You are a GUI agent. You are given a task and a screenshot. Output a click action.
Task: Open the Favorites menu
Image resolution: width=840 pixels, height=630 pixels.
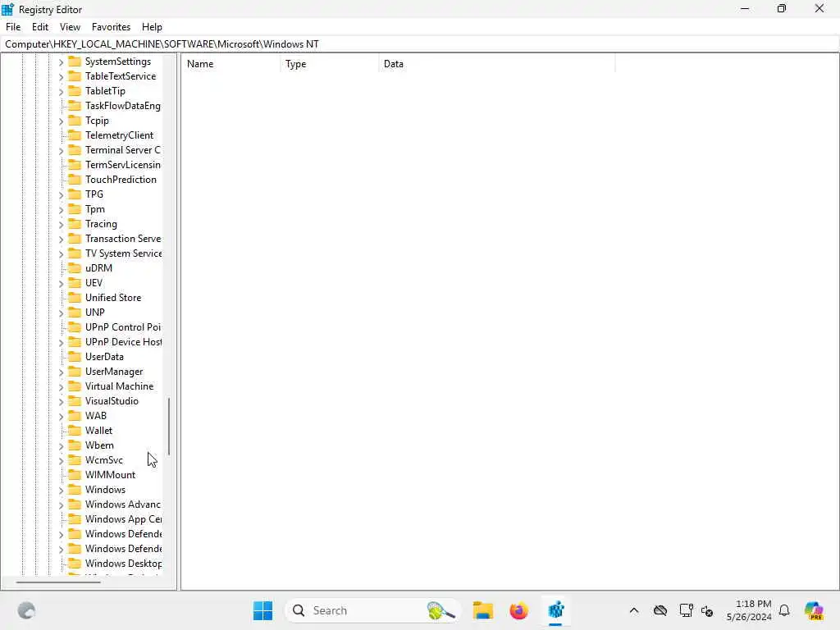tap(111, 27)
